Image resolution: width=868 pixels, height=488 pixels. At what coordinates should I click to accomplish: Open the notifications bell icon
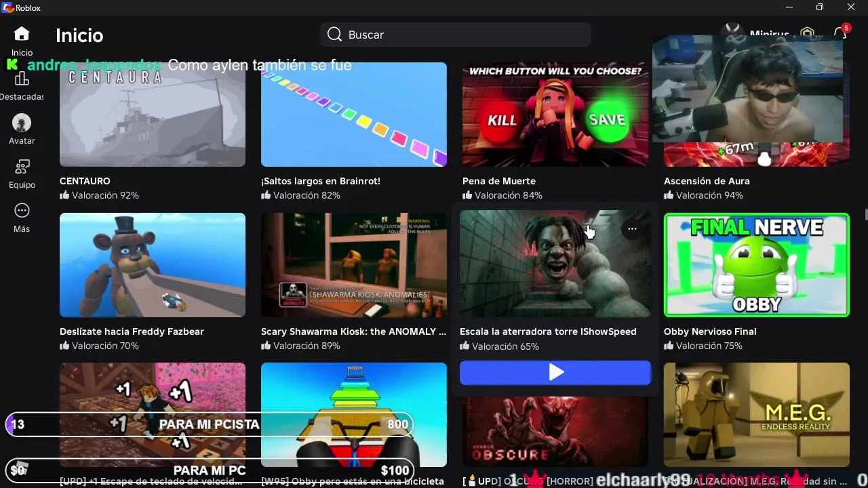(x=840, y=34)
